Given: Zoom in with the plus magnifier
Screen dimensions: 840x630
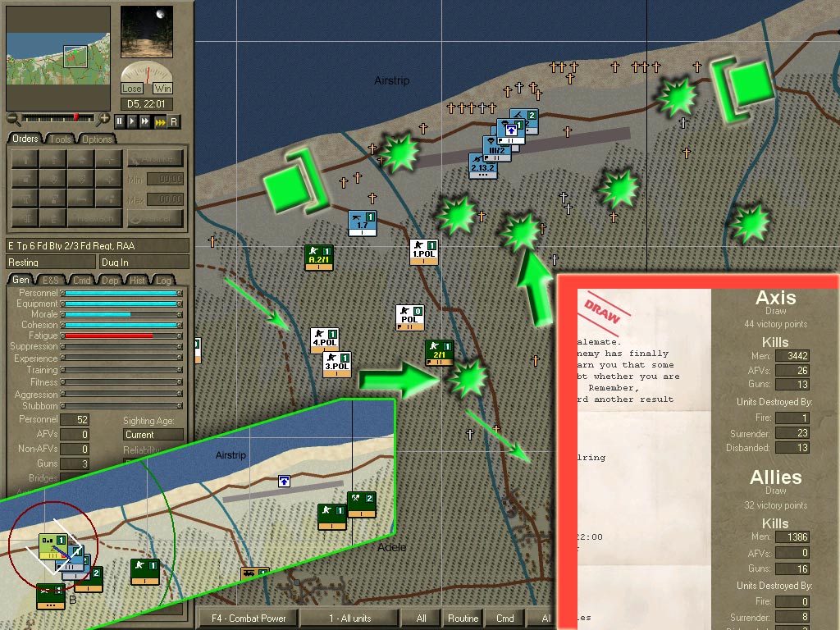Looking at the screenshot, I should coord(104,119).
